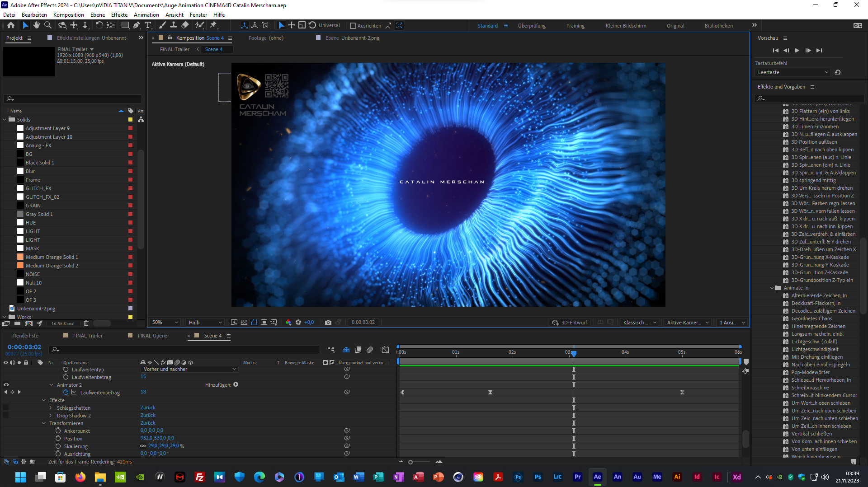Screen dimensions: 868x487
Task: Toggle stopwatch for Animator 2 Laufweitenbetrag
Action: pyautogui.click(x=66, y=393)
